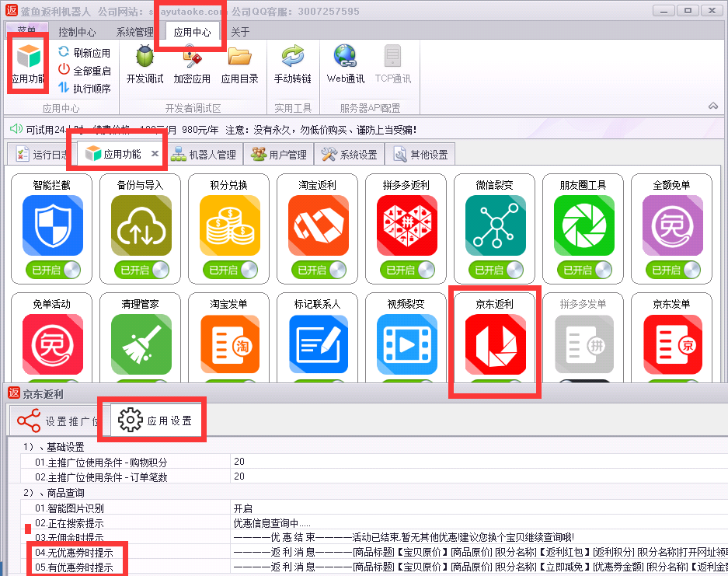728x576 pixels.
Task: Open the greyed 拼多多发单 app icon
Action: (584, 344)
